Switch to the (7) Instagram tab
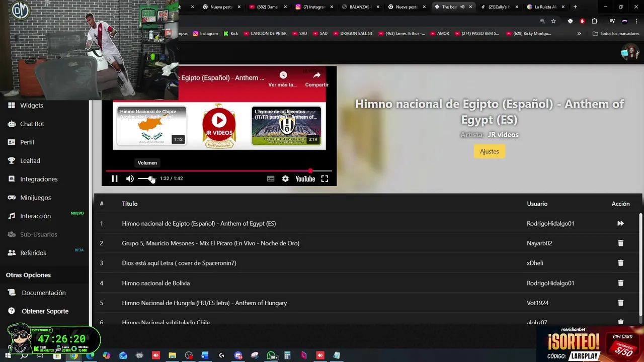644x362 pixels. coord(314,7)
